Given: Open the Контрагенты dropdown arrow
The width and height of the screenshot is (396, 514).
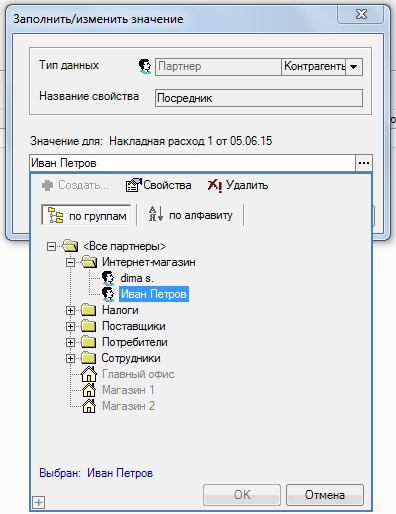Looking at the screenshot, I should (x=354, y=67).
